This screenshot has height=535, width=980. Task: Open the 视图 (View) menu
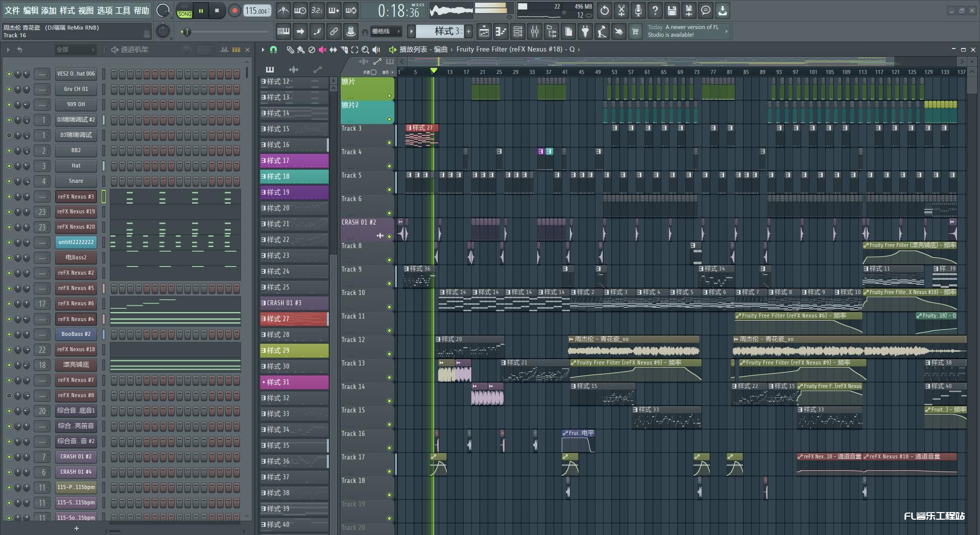[86, 10]
